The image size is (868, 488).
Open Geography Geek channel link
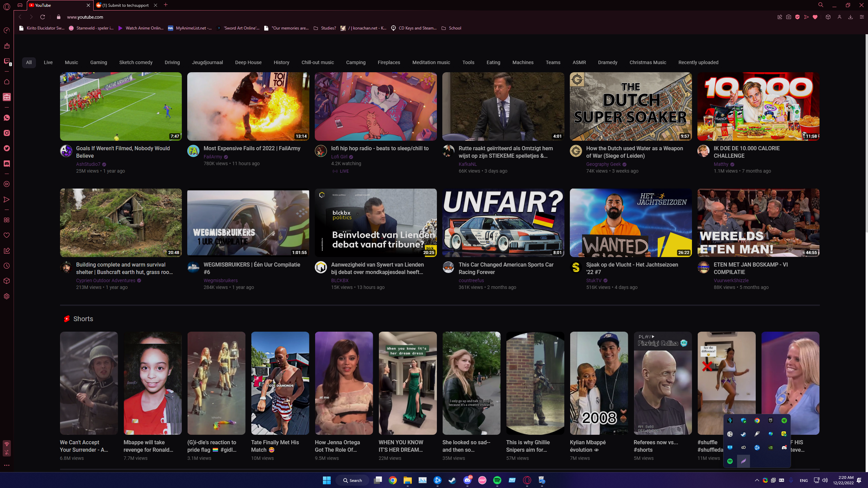pos(603,164)
